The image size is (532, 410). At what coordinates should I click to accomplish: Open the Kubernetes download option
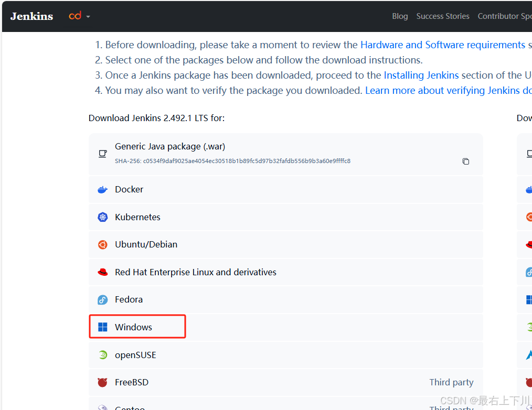coord(286,217)
